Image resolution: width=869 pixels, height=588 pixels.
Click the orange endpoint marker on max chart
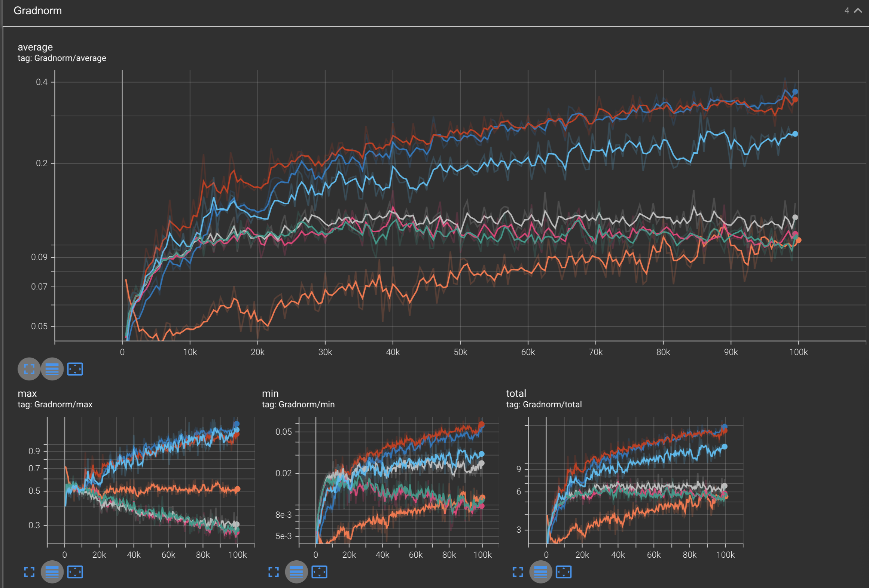tap(237, 489)
